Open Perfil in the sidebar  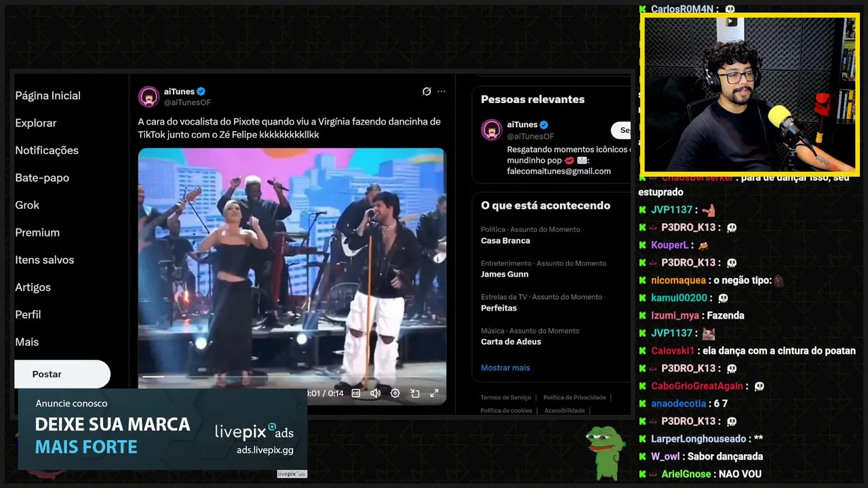28,314
